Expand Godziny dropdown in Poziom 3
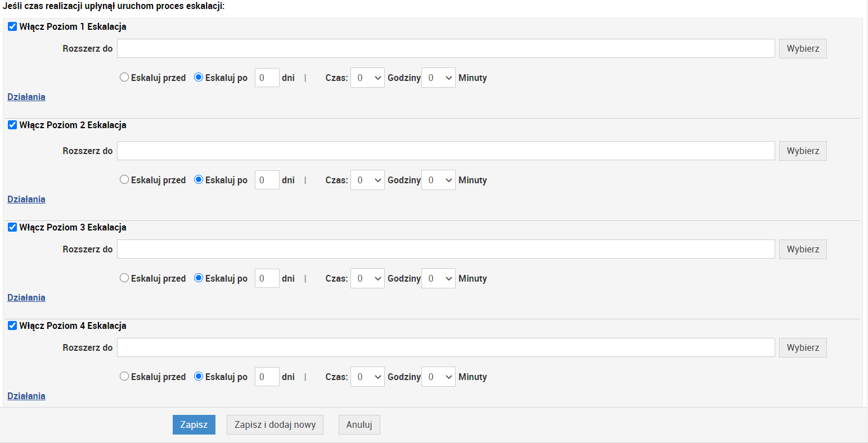The height and width of the screenshot is (443, 868). click(x=367, y=278)
